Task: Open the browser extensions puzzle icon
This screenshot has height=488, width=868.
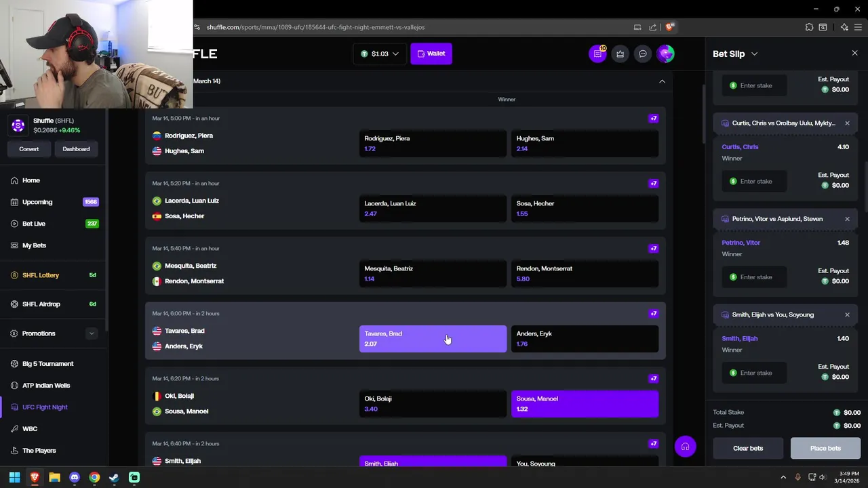Action: (x=809, y=27)
